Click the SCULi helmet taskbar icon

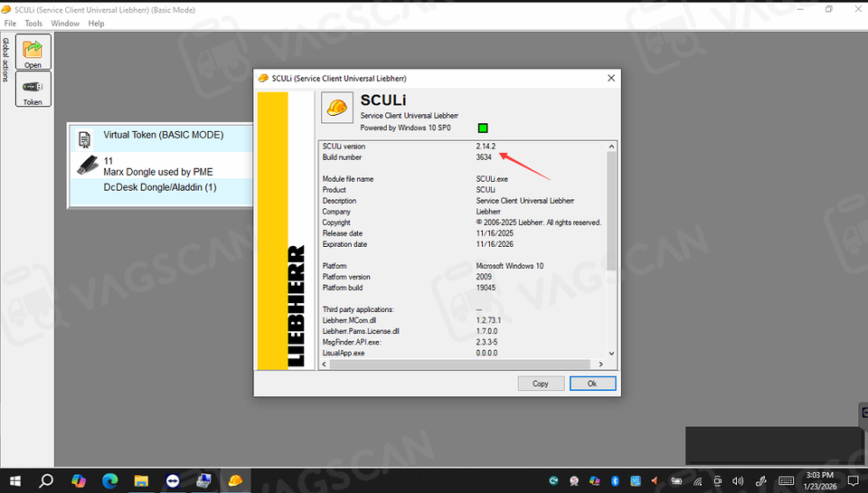[235, 480]
